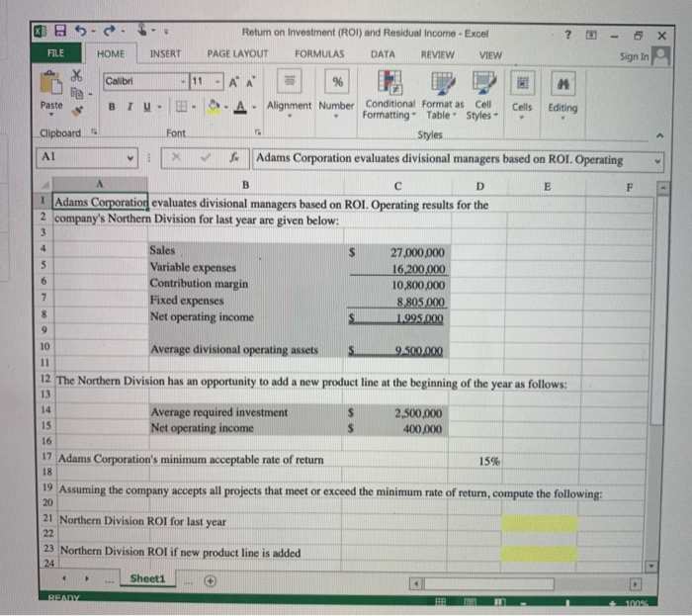Open the FILE tab
This screenshot has height=616, width=692.
[x=56, y=53]
